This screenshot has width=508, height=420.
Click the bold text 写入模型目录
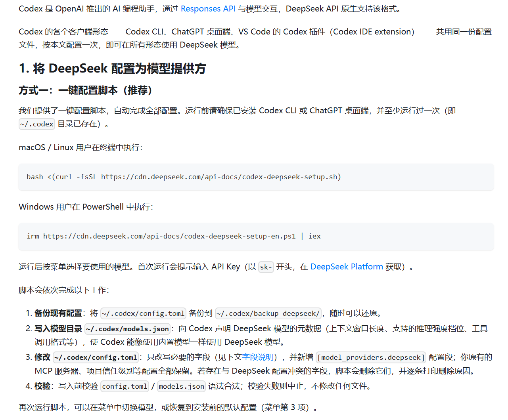point(58,328)
